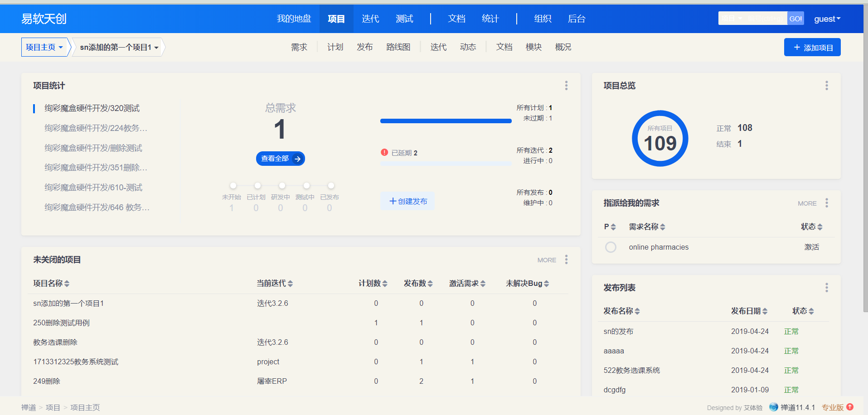Select the priority circle for online pharmacies
The height and width of the screenshot is (415, 868).
tap(611, 247)
